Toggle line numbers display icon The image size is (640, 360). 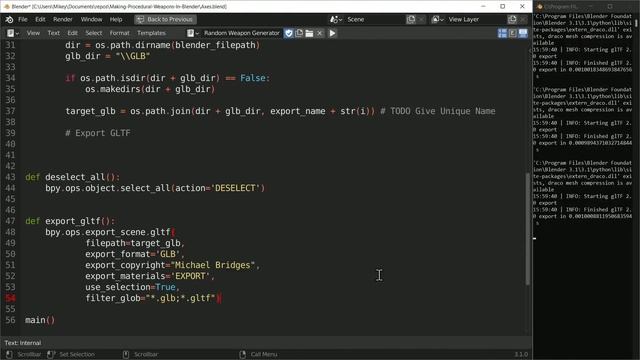502,33
